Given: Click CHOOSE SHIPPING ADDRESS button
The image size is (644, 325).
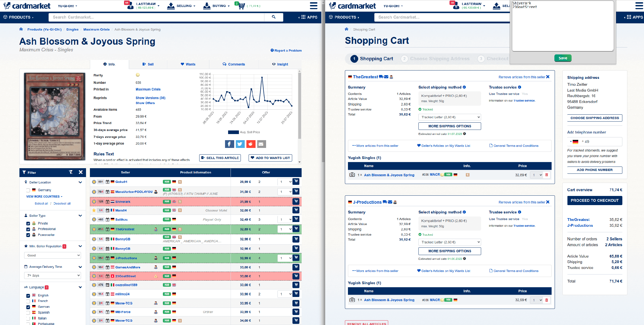Looking at the screenshot, I should click(x=595, y=118).
